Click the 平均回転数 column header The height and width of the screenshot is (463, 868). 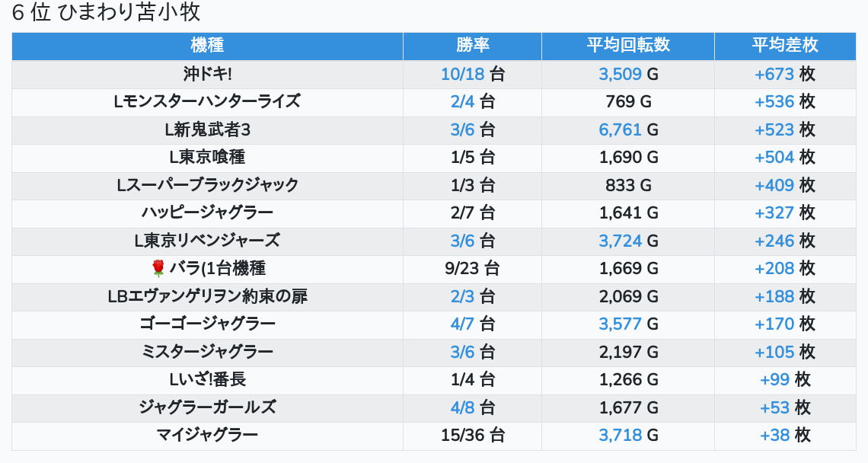tap(627, 45)
